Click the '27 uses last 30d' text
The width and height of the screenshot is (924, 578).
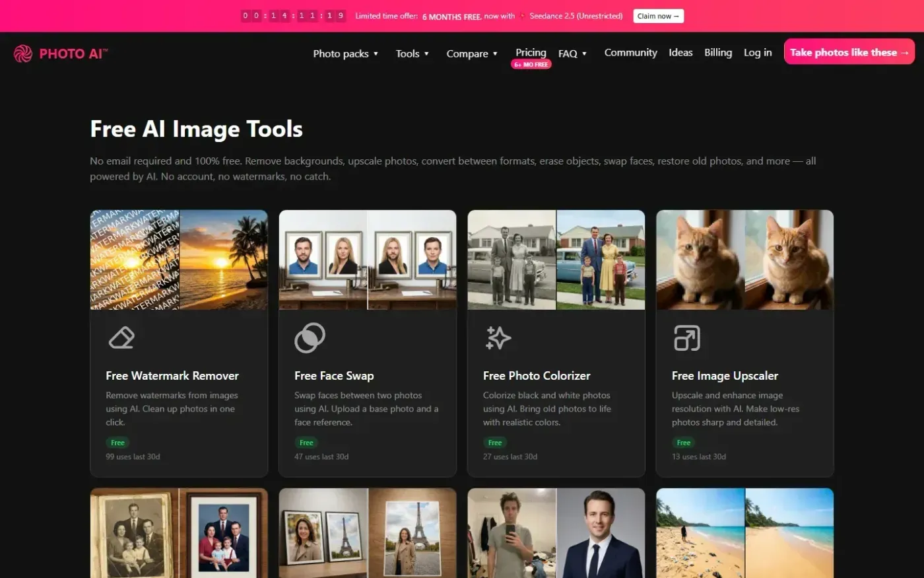pos(510,456)
